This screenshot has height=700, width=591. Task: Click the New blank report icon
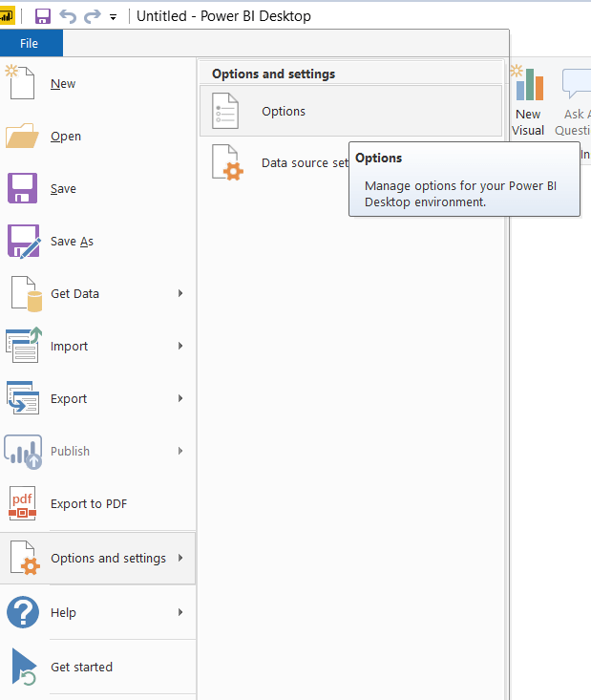click(x=21, y=82)
